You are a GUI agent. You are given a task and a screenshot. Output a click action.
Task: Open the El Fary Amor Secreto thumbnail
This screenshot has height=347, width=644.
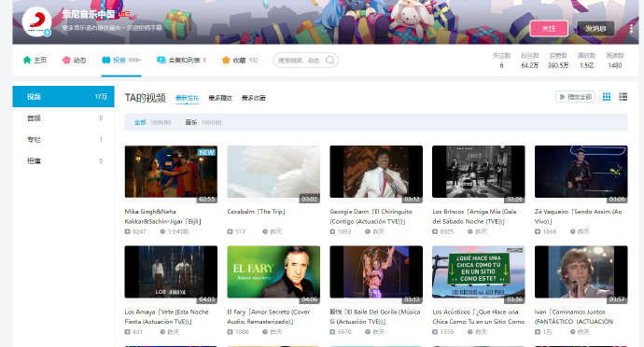[x=273, y=271]
